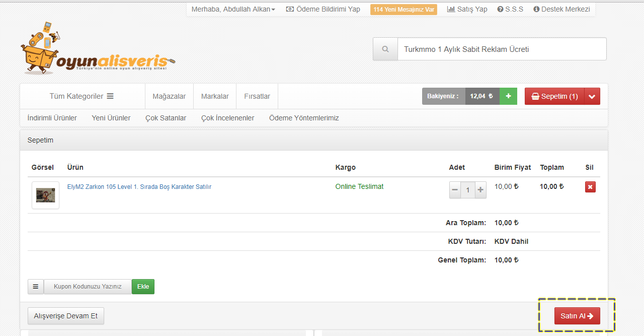Go to Yeni Ürünler

111,118
